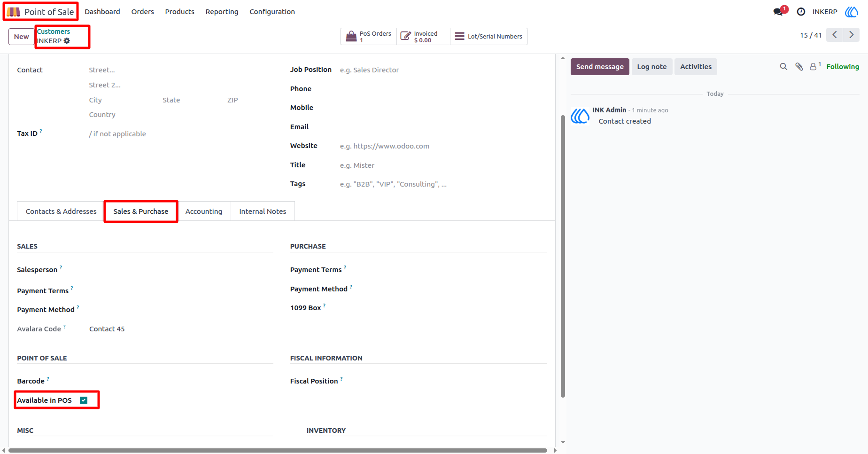
Task: Open the Point of Sale app icon
Action: click(13, 12)
